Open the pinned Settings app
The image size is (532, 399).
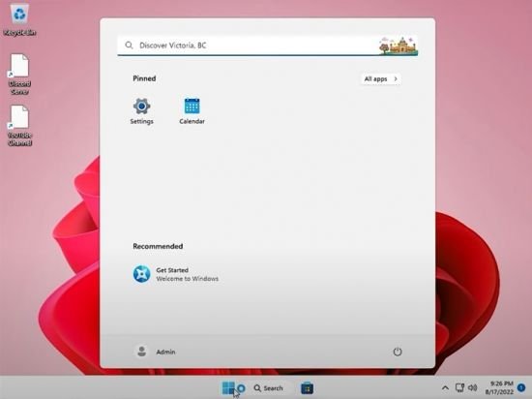click(x=141, y=111)
